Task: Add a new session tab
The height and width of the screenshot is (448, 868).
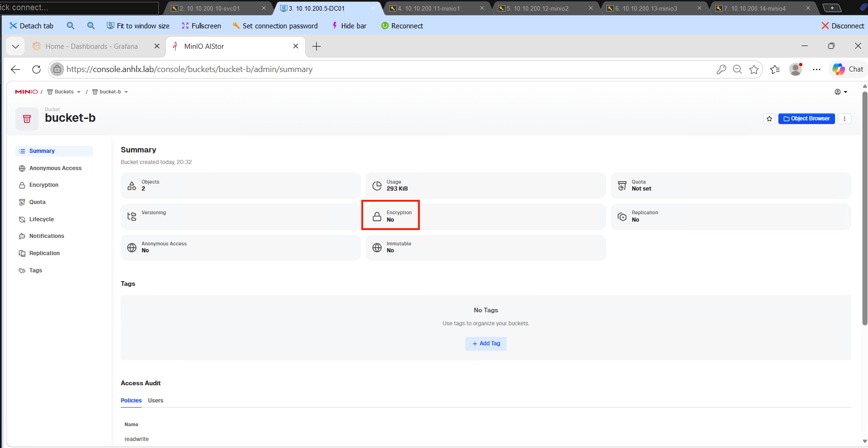Action: [832, 8]
